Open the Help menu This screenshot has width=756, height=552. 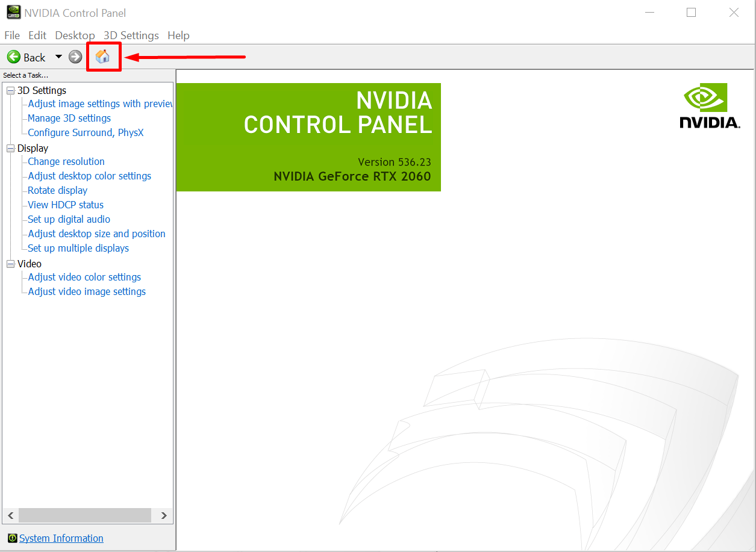(178, 35)
